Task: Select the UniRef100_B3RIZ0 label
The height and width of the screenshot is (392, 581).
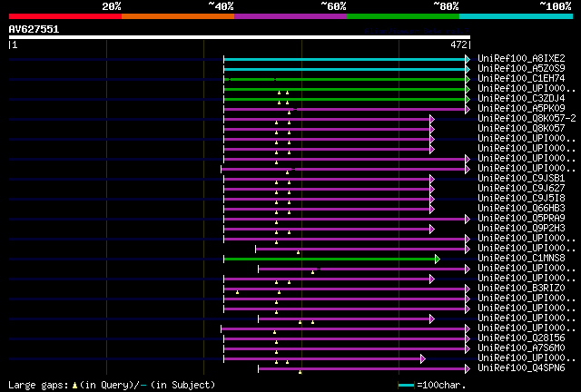Action: pyautogui.click(x=521, y=289)
